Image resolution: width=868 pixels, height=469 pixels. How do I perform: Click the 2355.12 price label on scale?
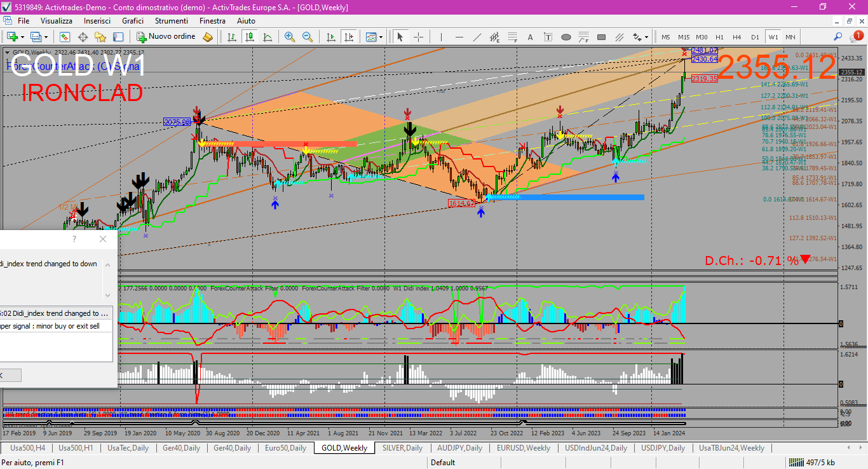[853, 72]
